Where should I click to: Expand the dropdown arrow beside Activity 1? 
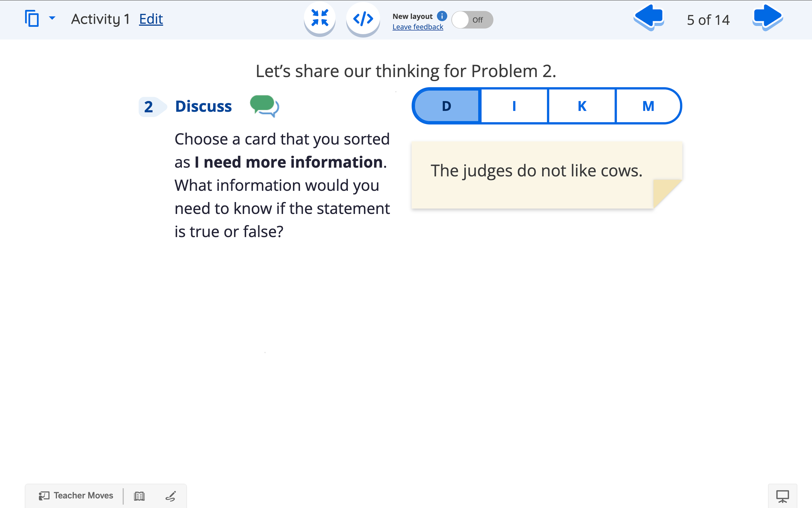click(52, 18)
